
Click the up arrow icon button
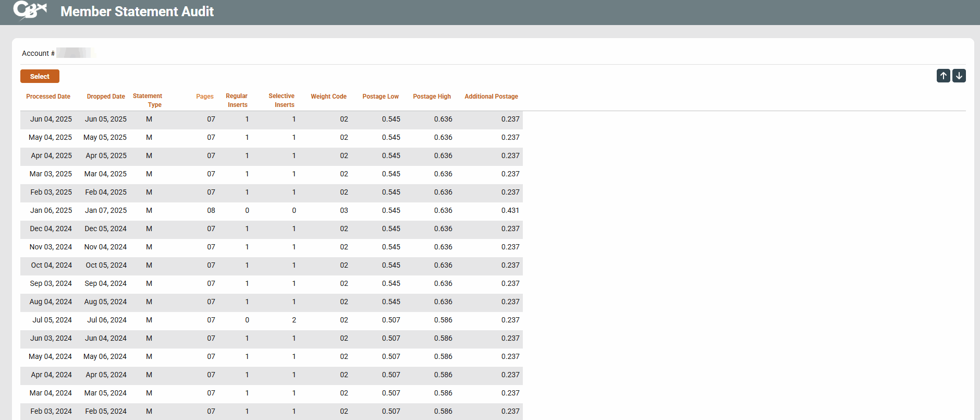click(x=943, y=76)
